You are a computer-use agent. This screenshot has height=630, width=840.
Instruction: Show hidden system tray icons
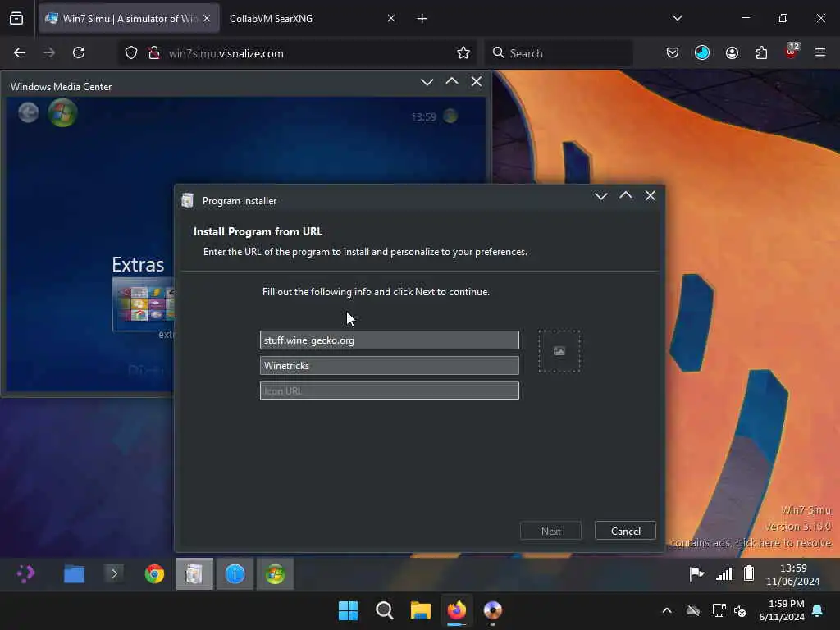[x=667, y=610]
